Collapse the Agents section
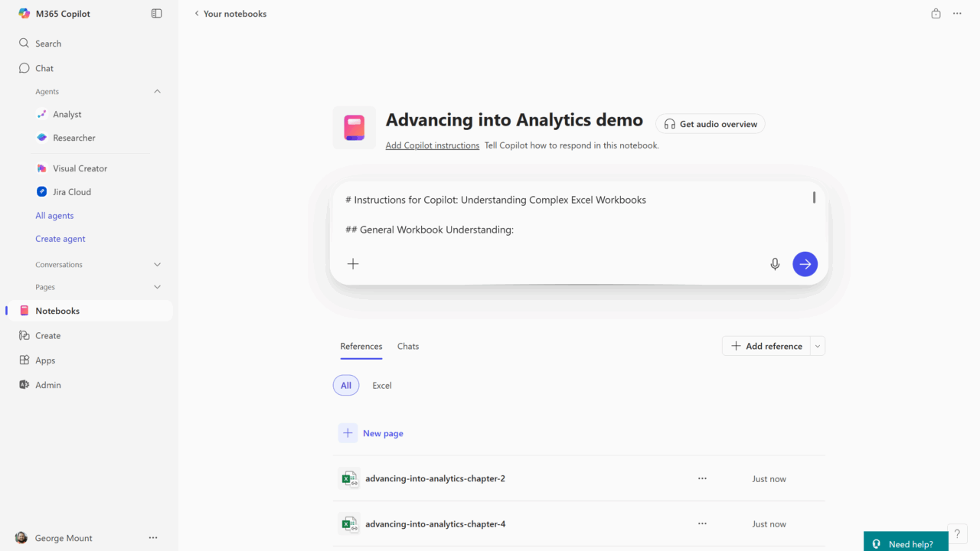980x551 pixels. 158,92
